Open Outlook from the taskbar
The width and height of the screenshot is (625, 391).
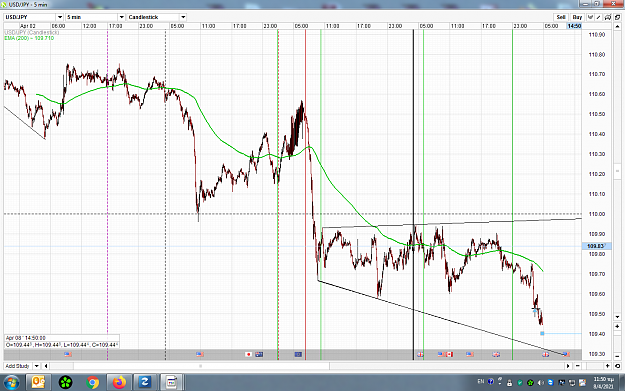(x=38, y=383)
